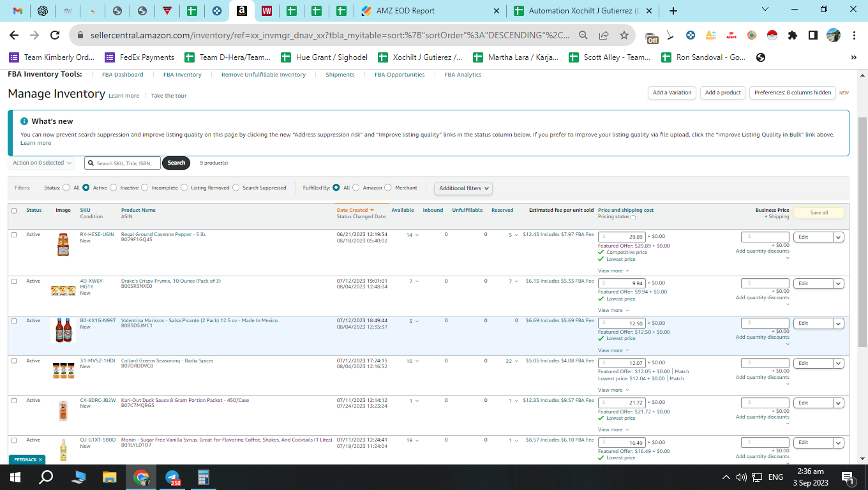868x490 pixels.
Task: Show the overflow bookmarks chevron
Action: click(x=854, y=57)
